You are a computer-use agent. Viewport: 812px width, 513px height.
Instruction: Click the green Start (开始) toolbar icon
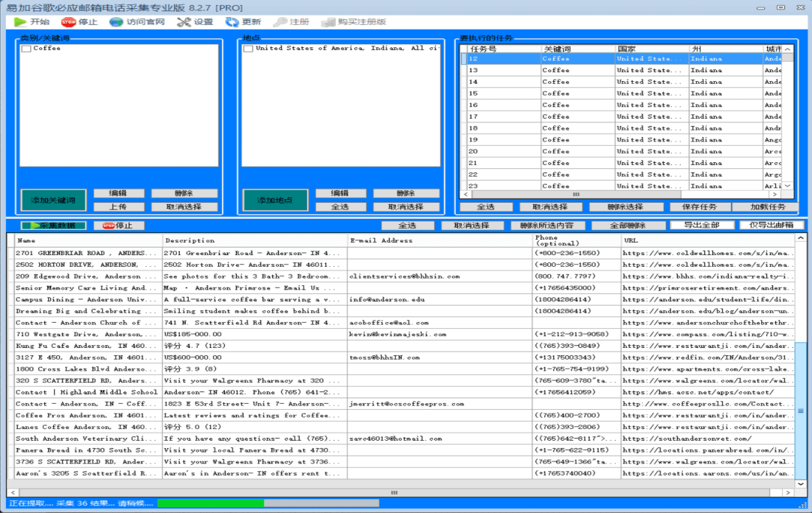[x=20, y=21]
